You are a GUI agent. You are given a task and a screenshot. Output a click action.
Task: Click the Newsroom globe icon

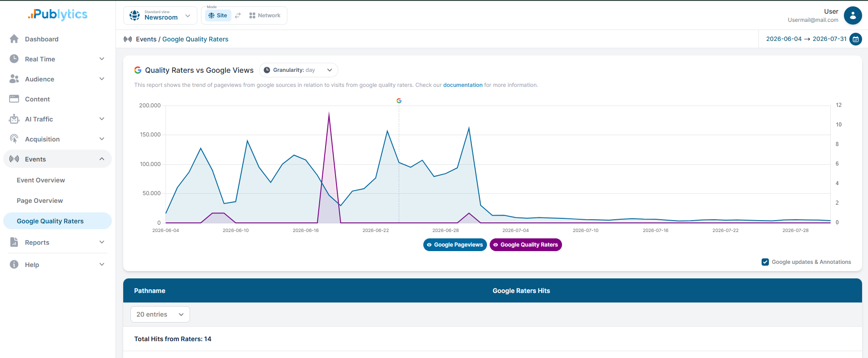(x=135, y=15)
